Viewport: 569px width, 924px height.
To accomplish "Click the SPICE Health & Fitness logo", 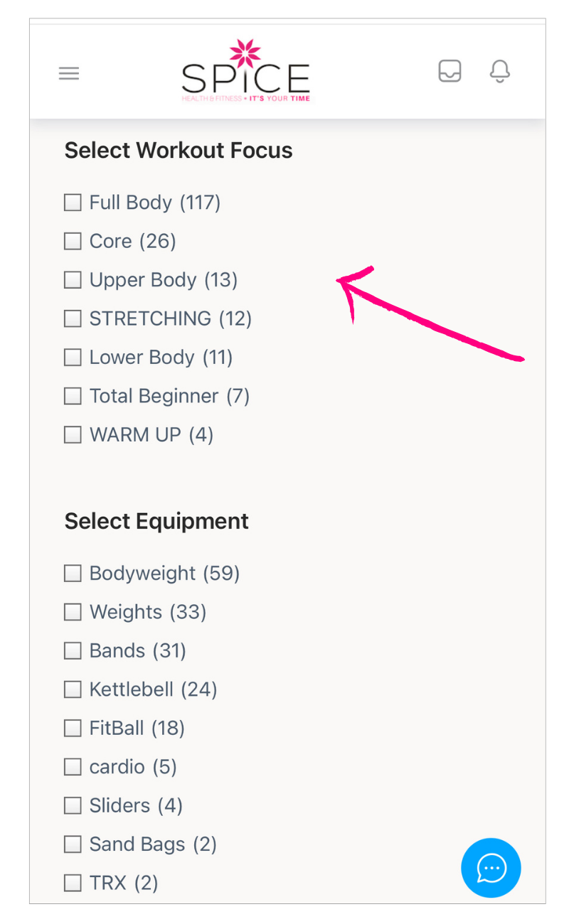I will pos(245,72).
